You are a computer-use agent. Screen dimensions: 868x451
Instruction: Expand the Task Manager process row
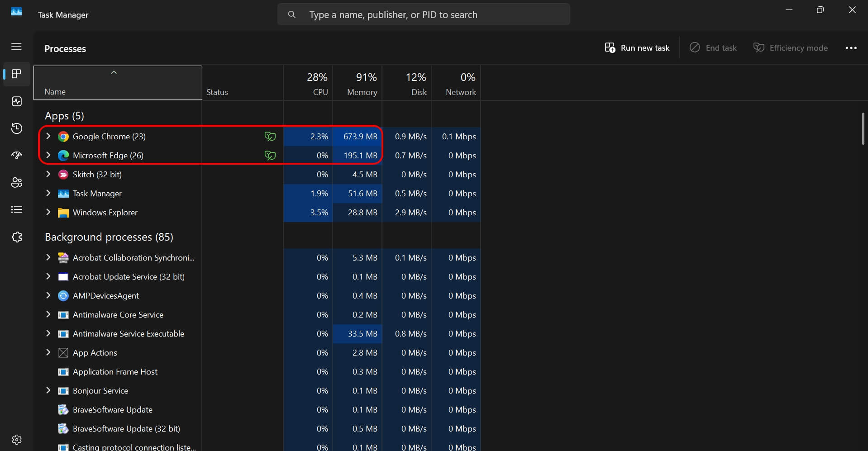point(48,193)
